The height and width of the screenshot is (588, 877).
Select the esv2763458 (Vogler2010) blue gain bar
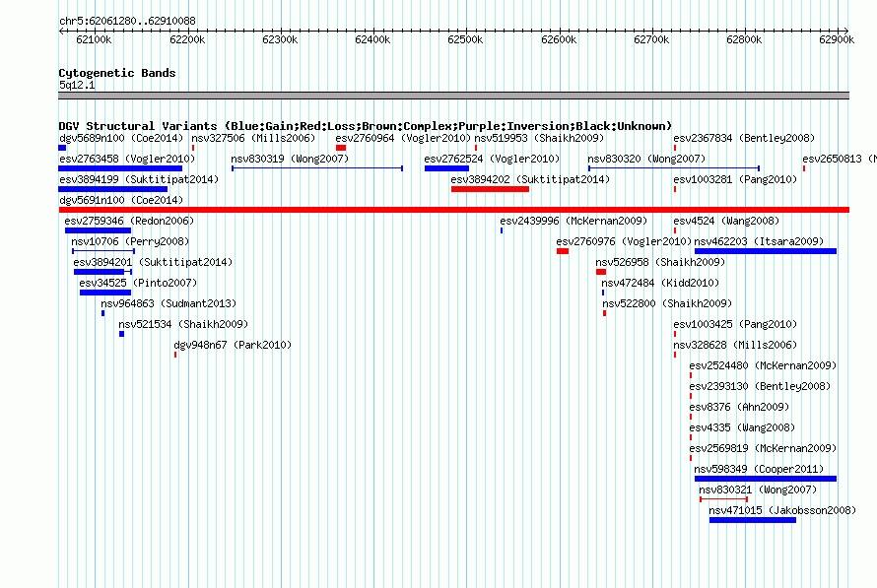pos(120,168)
